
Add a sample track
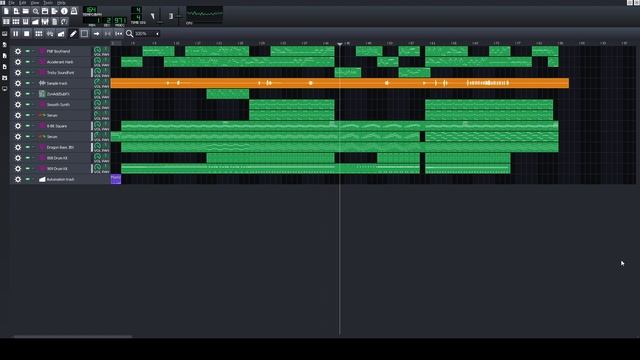tap(50, 34)
